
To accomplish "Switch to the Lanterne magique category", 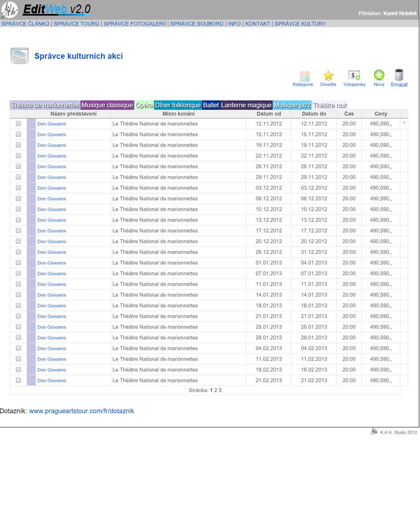I will 246,106.
